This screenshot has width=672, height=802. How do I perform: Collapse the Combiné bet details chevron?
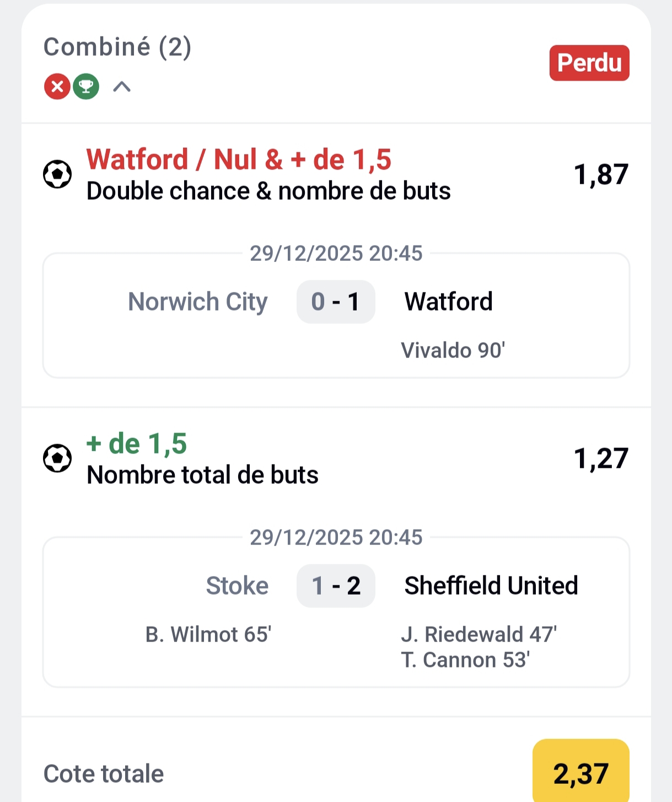pos(122,87)
